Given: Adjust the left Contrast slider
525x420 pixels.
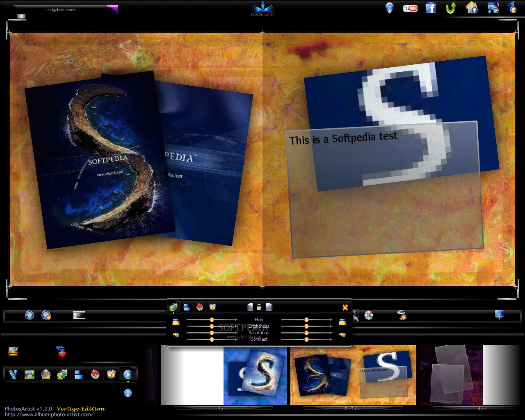Looking at the screenshot, I should coord(212,339).
